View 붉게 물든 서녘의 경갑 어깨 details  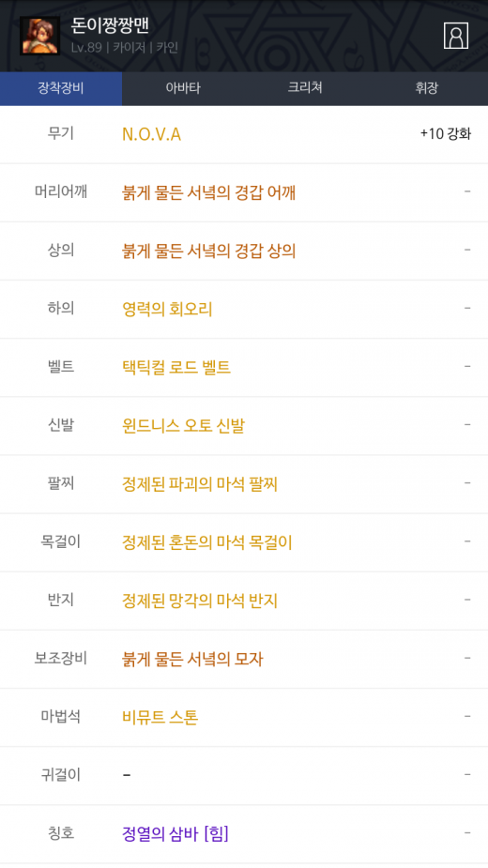click(x=209, y=192)
